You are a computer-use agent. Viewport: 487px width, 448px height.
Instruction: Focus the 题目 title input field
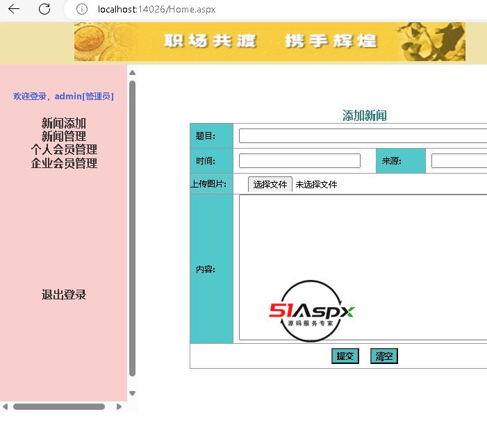point(363,136)
